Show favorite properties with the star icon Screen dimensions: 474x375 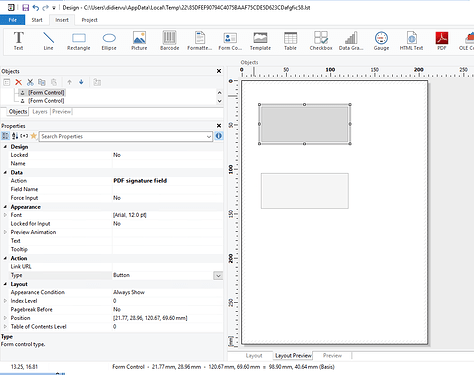(34, 136)
